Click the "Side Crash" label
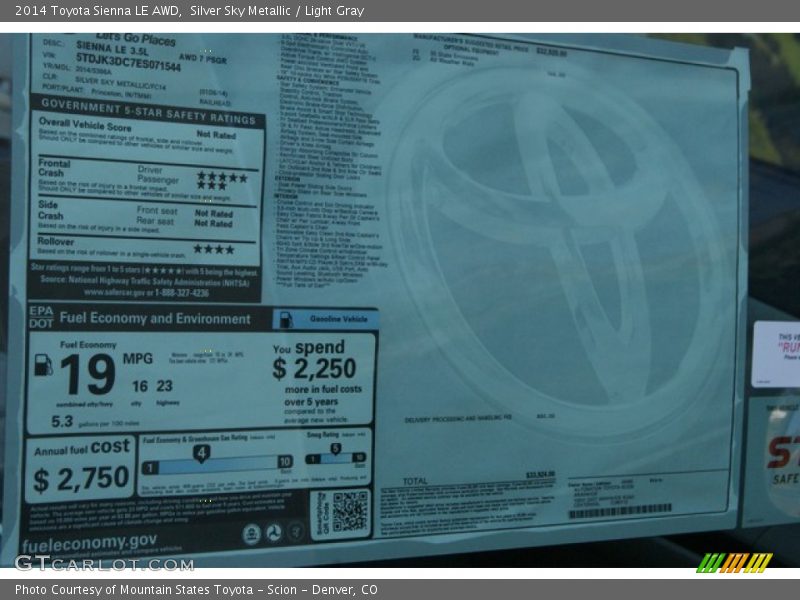Screen dimensions: 800x600 pyautogui.click(x=51, y=210)
